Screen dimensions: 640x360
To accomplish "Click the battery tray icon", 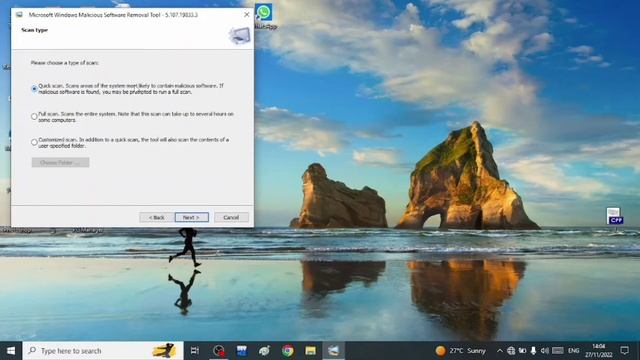I will click(x=522, y=351).
